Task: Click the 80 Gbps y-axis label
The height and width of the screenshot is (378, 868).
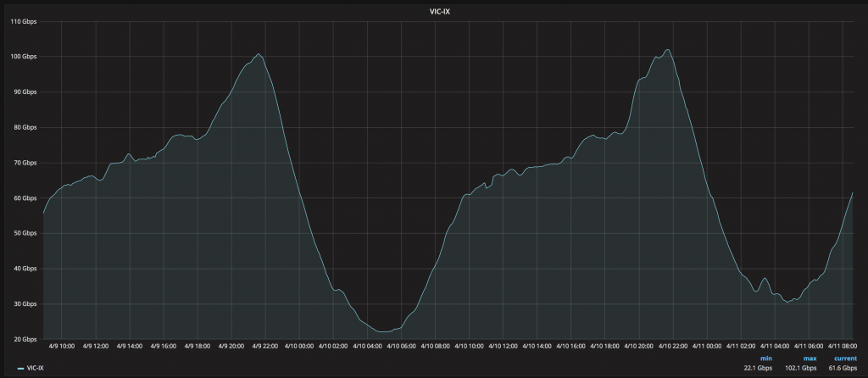Action: pos(25,127)
